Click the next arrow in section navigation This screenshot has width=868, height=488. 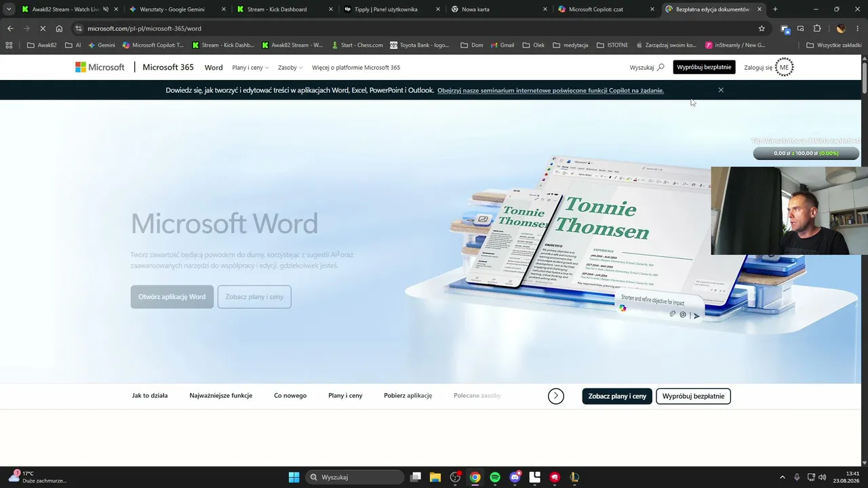coord(556,396)
